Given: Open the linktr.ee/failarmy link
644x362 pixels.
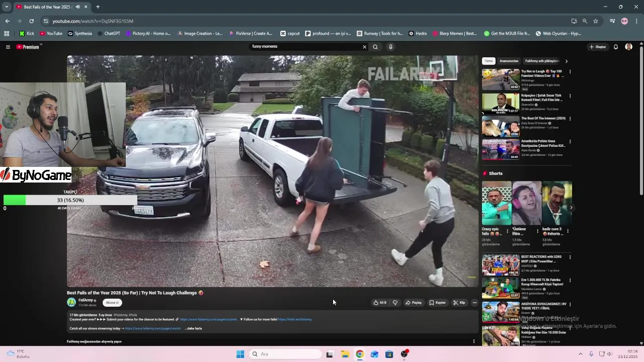Looking at the screenshot, I should (x=295, y=319).
